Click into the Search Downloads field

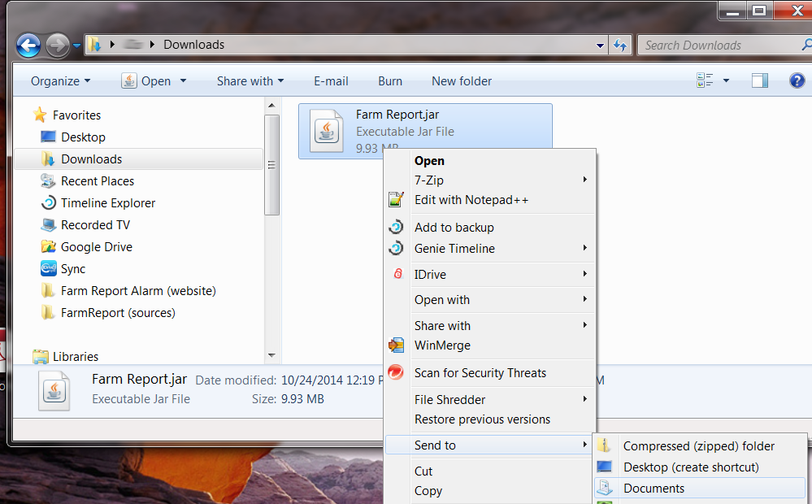tap(725, 46)
